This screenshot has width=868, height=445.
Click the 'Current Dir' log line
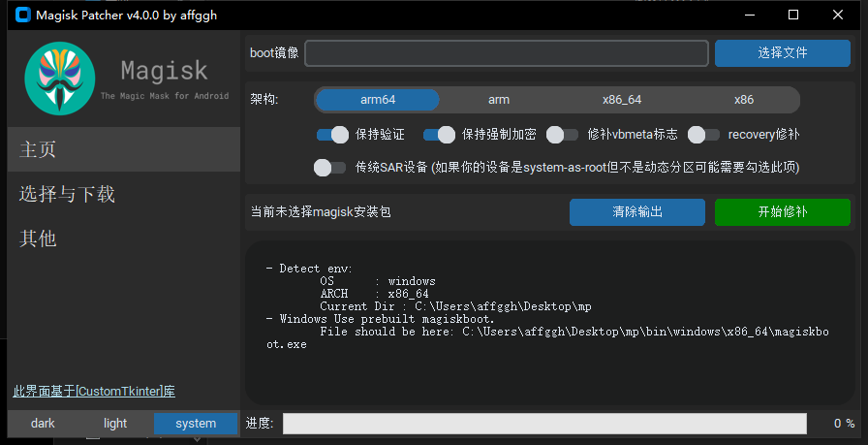pyautogui.click(x=455, y=306)
